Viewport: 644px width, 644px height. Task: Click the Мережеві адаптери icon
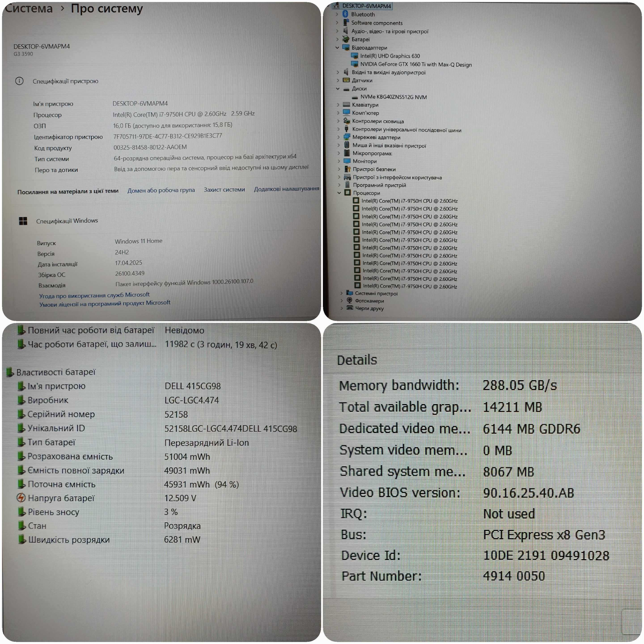[x=347, y=137]
